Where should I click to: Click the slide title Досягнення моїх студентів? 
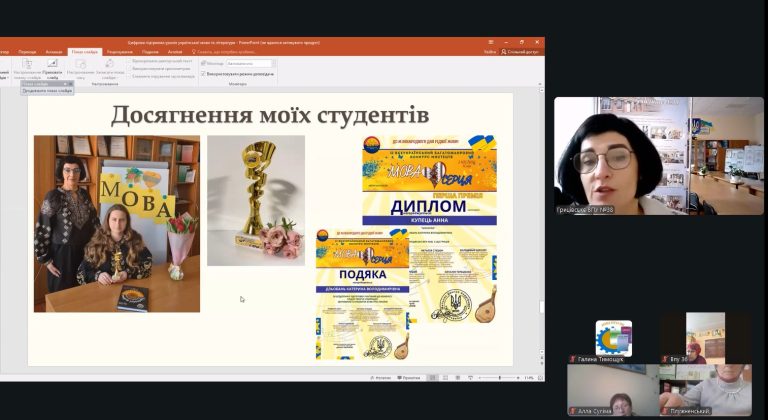point(270,115)
